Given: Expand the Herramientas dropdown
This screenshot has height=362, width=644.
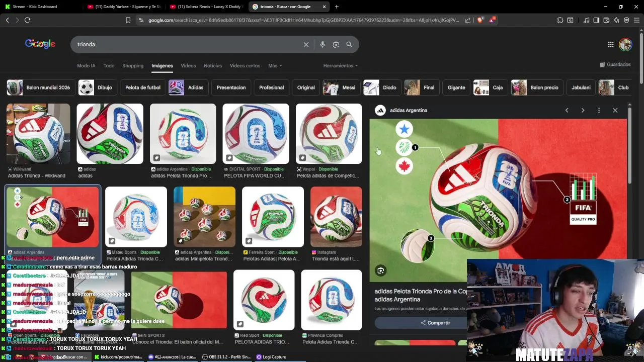Looking at the screenshot, I should tap(341, 66).
